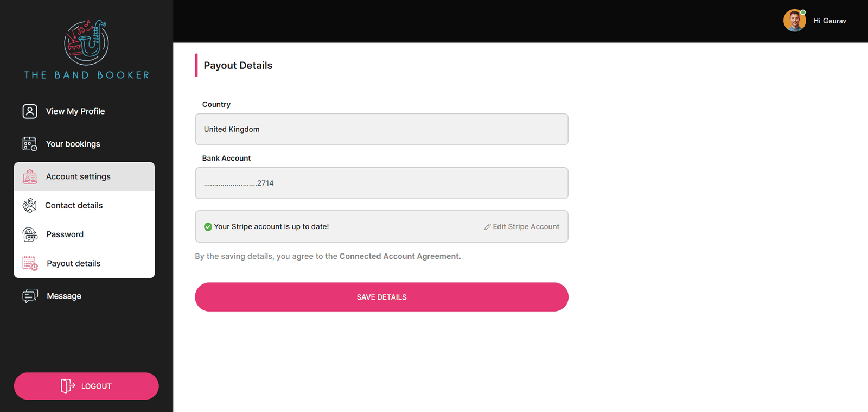Click the Bank Account field ending 2714
The width and height of the screenshot is (868, 412).
tap(381, 183)
